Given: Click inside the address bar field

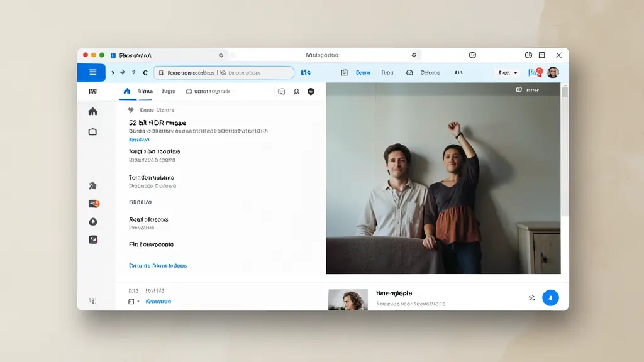Looking at the screenshot, I should tap(224, 73).
